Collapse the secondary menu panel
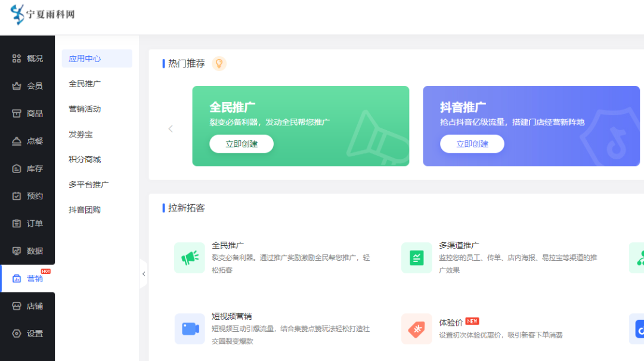 coord(143,274)
